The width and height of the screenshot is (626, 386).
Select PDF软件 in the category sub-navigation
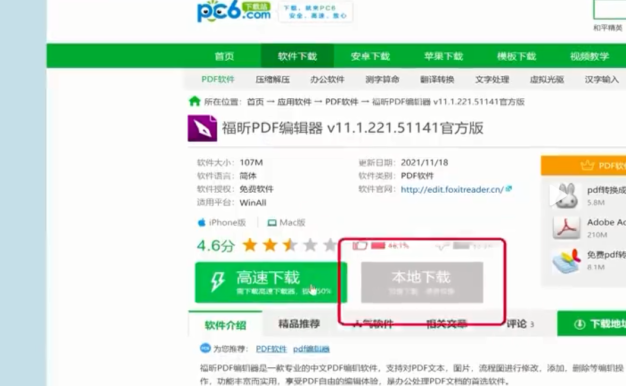pos(218,79)
